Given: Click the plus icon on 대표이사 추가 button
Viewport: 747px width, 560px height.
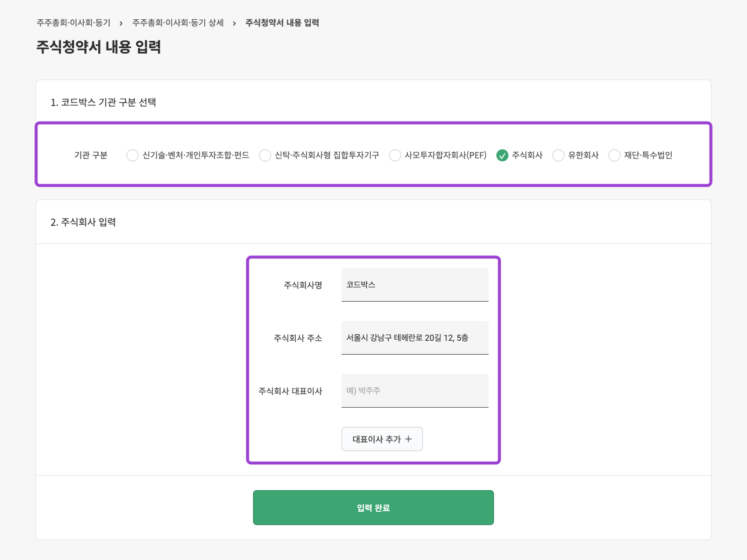Looking at the screenshot, I should [x=408, y=439].
